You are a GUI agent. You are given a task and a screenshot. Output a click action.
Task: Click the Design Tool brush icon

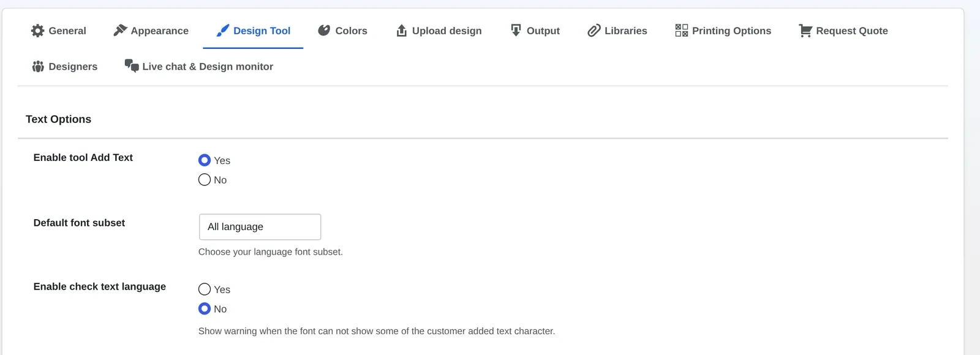pyautogui.click(x=223, y=31)
